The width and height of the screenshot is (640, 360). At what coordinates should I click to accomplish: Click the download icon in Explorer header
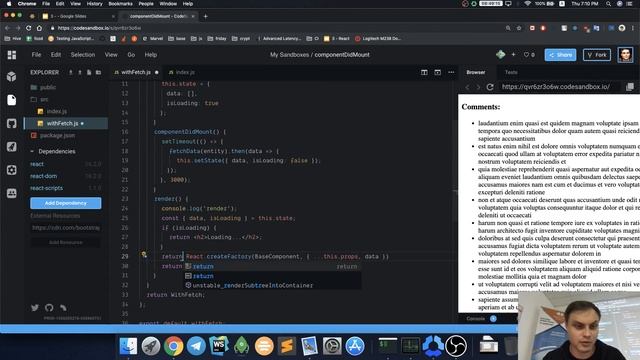tap(71, 72)
